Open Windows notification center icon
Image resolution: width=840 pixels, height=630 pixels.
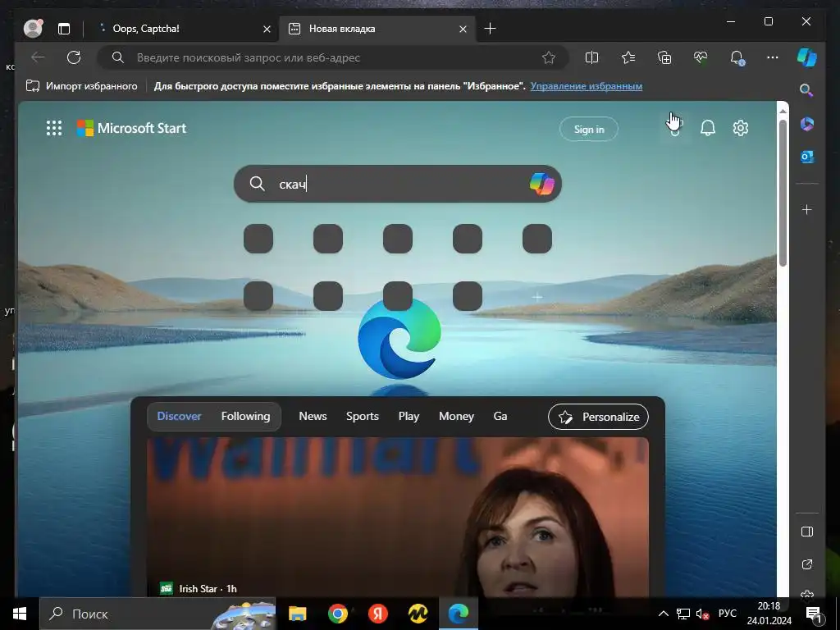coord(814,614)
